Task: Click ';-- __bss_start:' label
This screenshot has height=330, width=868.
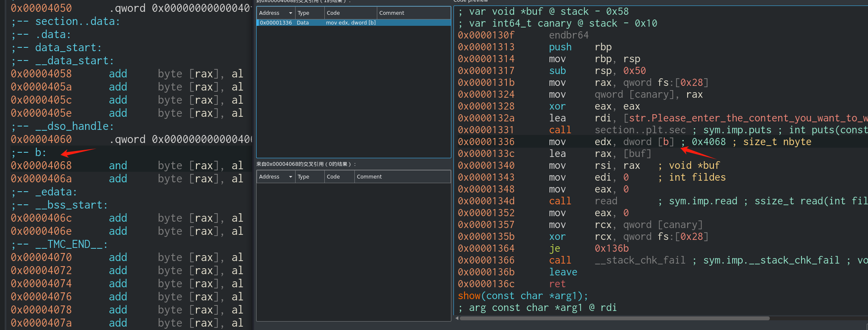Action: tap(60, 205)
